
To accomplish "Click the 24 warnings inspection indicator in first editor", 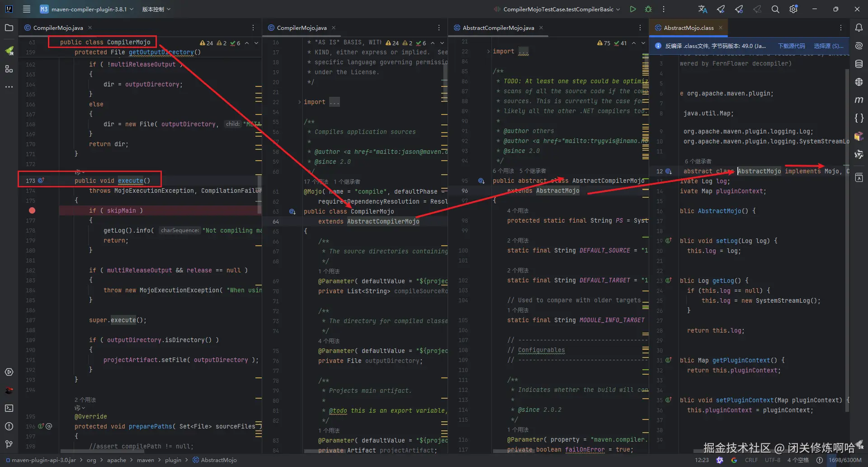I will [x=207, y=43].
